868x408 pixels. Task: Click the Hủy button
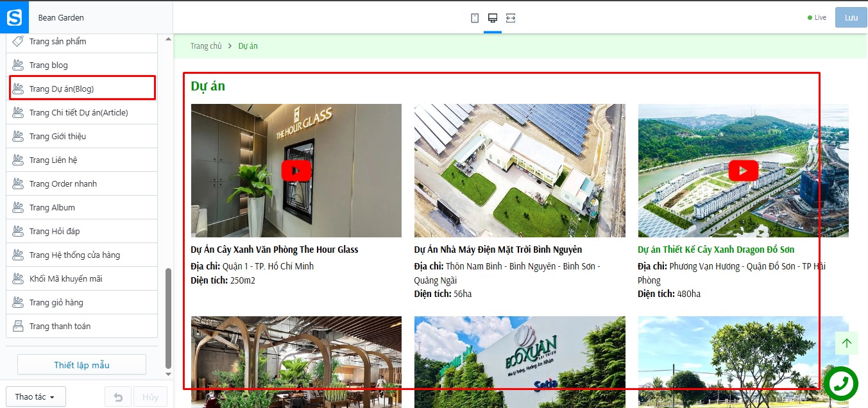[x=151, y=396]
